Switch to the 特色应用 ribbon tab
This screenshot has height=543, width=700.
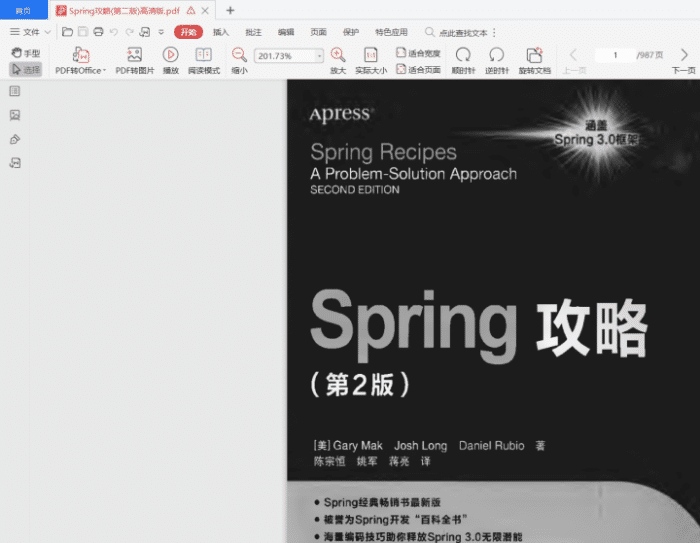pos(392,32)
